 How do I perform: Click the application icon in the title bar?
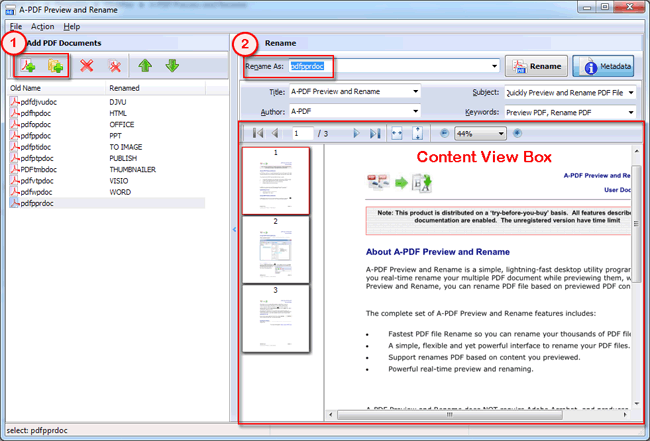(x=10, y=10)
